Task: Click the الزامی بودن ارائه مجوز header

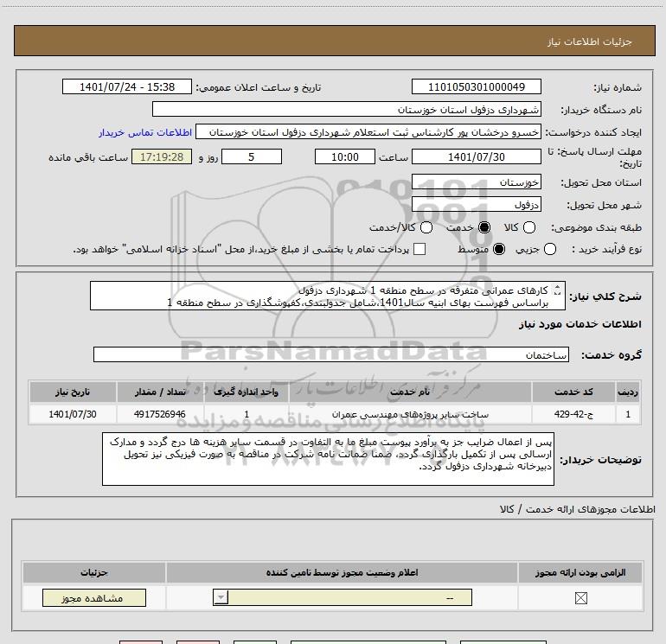Action: [x=580, y=572]
